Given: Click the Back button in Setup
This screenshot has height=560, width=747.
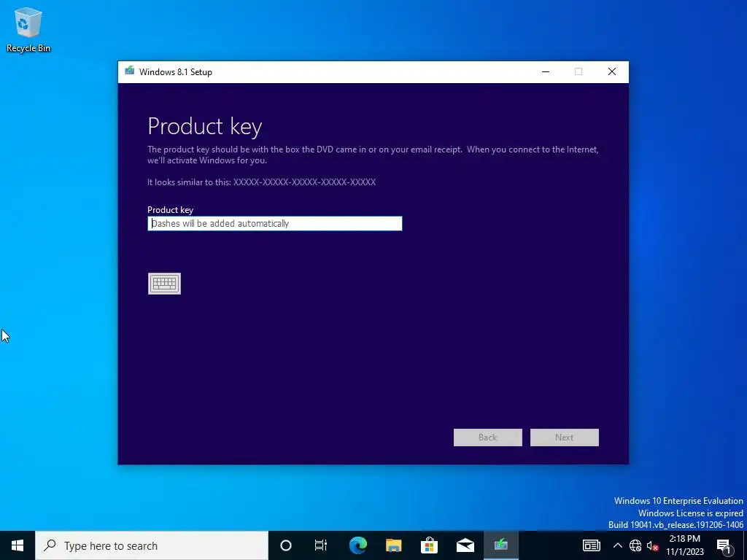Looking at the screenshot, I should (x=488, y=437).
